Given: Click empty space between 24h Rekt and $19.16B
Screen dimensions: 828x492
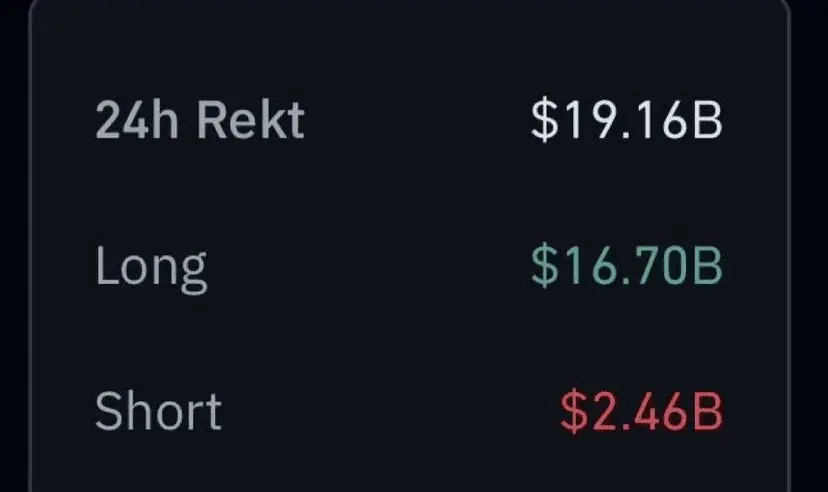Looking at the screenshot, I should click(415, 121).
